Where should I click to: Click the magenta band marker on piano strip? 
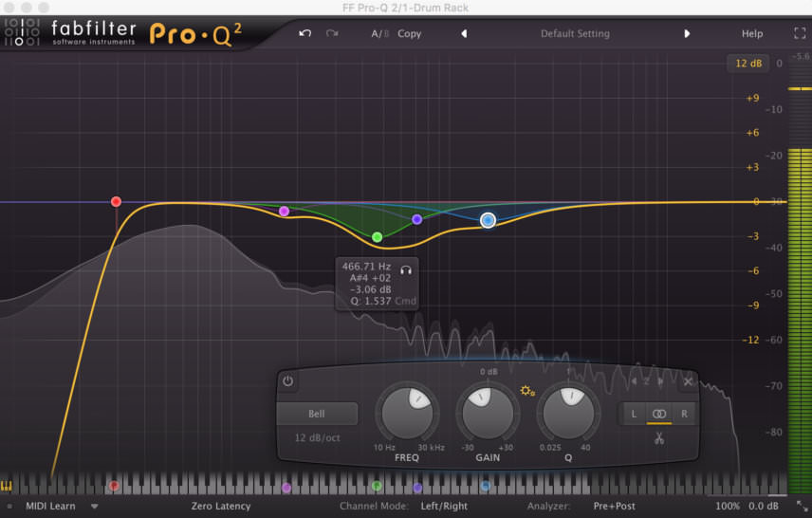[x=286, y=488]
